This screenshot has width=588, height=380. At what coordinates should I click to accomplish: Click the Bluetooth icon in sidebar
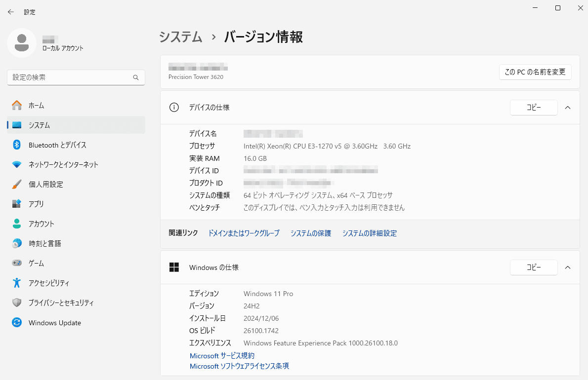pyautogui.click(x=17, y=145)
